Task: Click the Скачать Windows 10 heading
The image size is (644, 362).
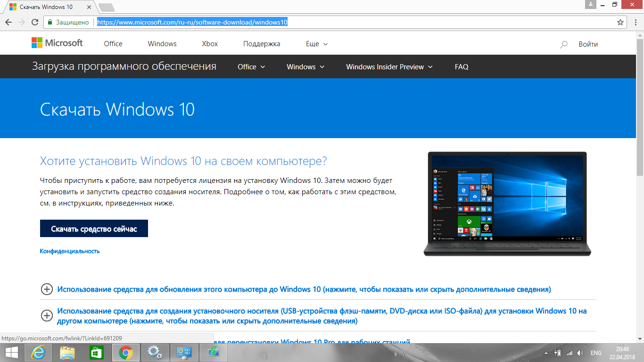Action: click(117, 109)
